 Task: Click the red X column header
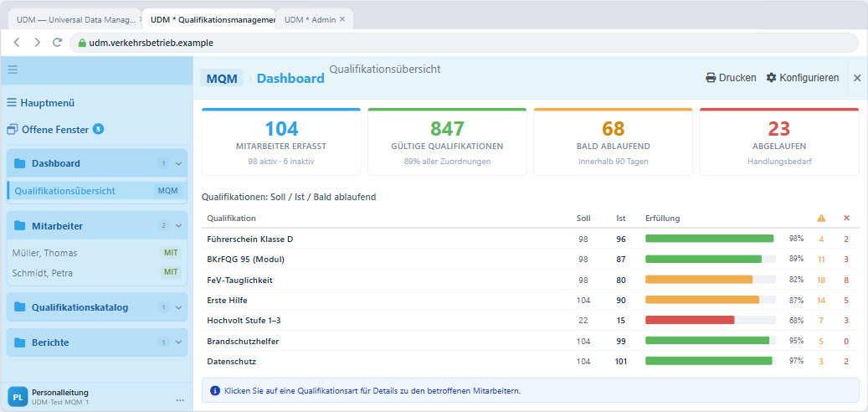tap(846, 219)
